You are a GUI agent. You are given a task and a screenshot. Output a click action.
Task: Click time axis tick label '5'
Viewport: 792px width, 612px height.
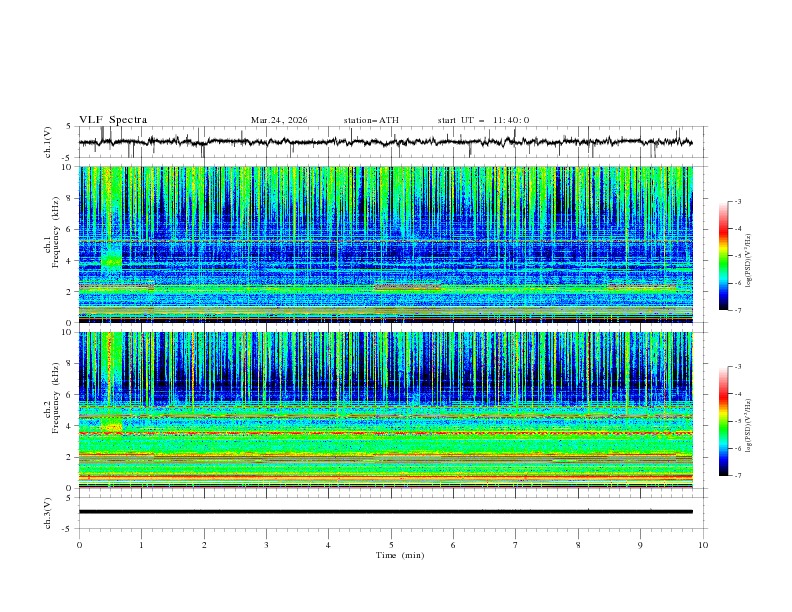coord(391,545)
